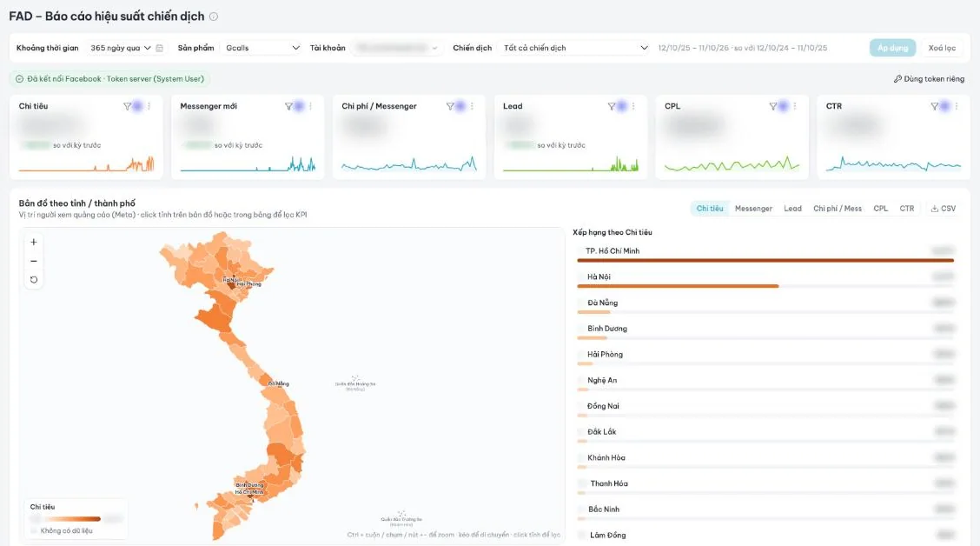Click Hải Phòng label on the map
This screenshot has height=546, width=980.
click(249, 284)
